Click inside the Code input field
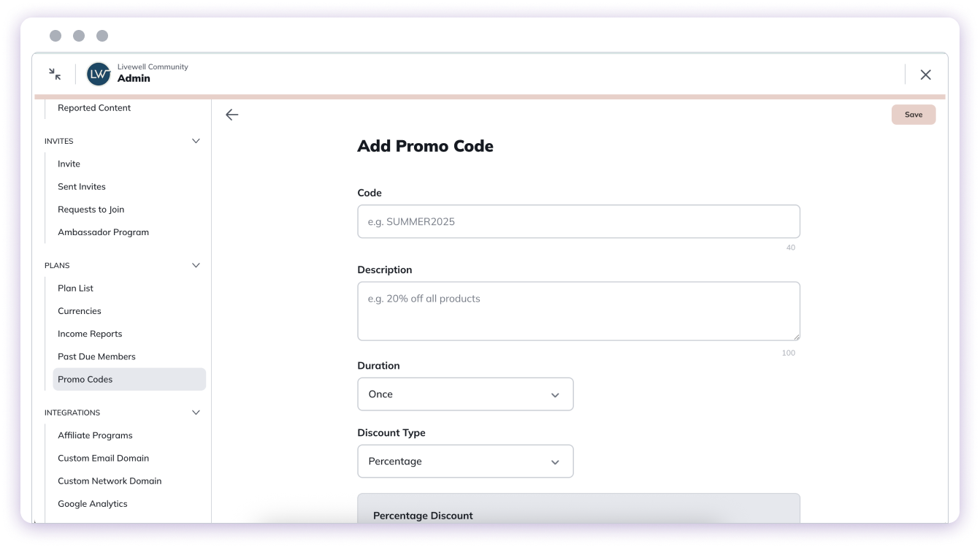The width and height of the screenshot is (980, 547). coord(578,221)
